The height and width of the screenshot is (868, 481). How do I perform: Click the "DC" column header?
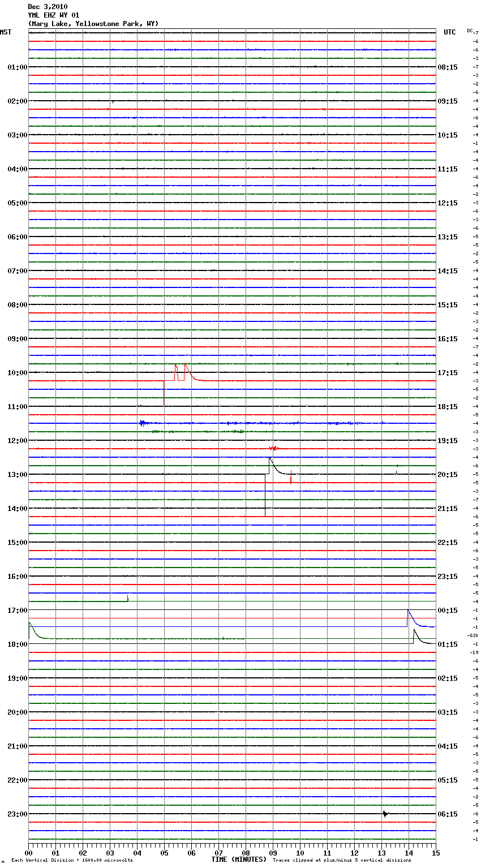[470, 31]
